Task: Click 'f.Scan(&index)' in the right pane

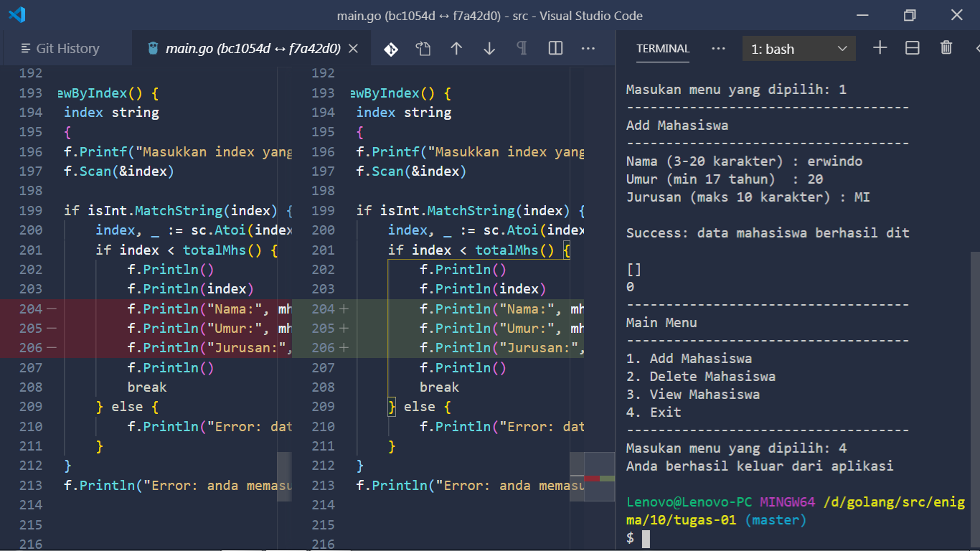Action: tap(411, 171)
